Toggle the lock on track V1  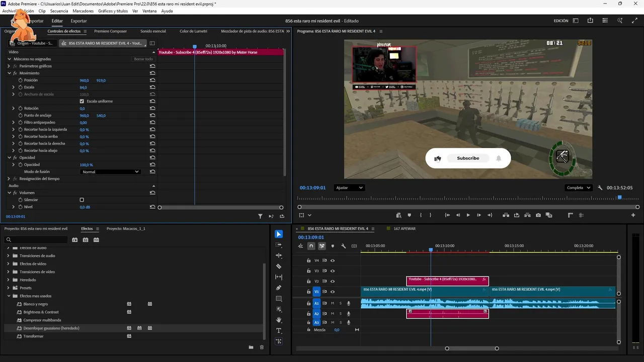click(308, 292)
